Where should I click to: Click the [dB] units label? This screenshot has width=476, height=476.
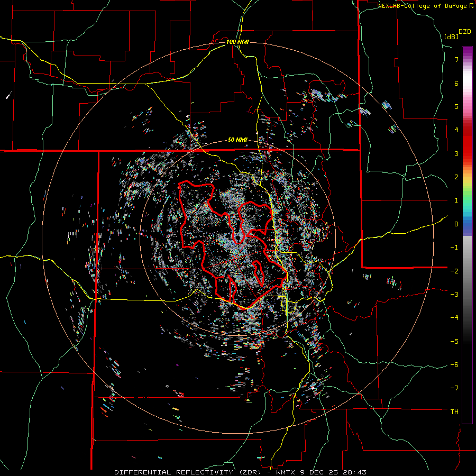pyautogui.click(x=452, y=36)
